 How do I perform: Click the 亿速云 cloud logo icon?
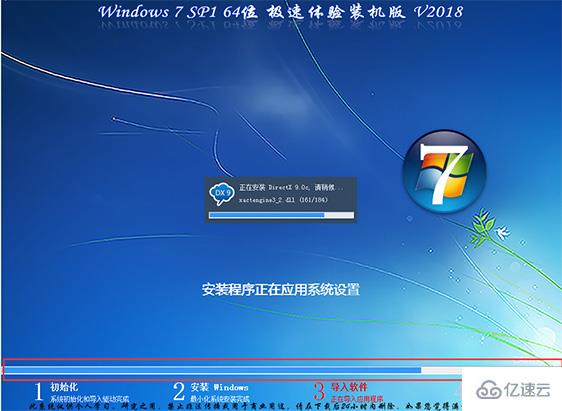pos(489,391)
